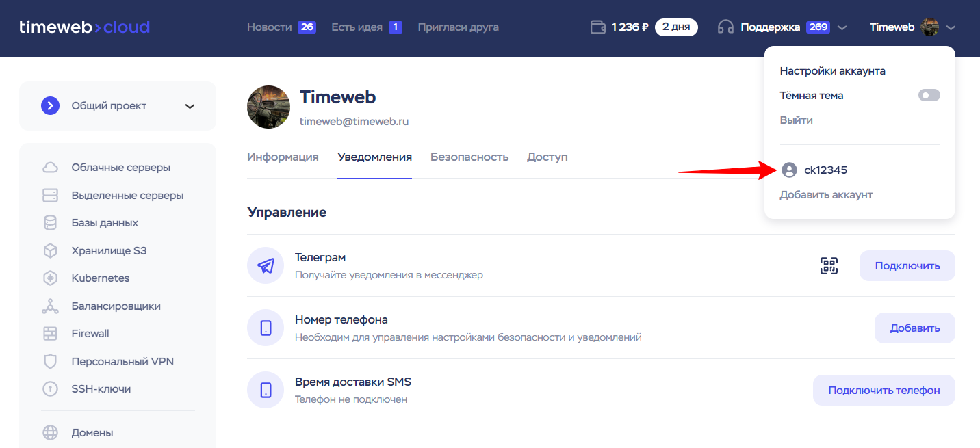Click the Персональный VPN shield icon

pyautogui.click(x=50, y=361)
